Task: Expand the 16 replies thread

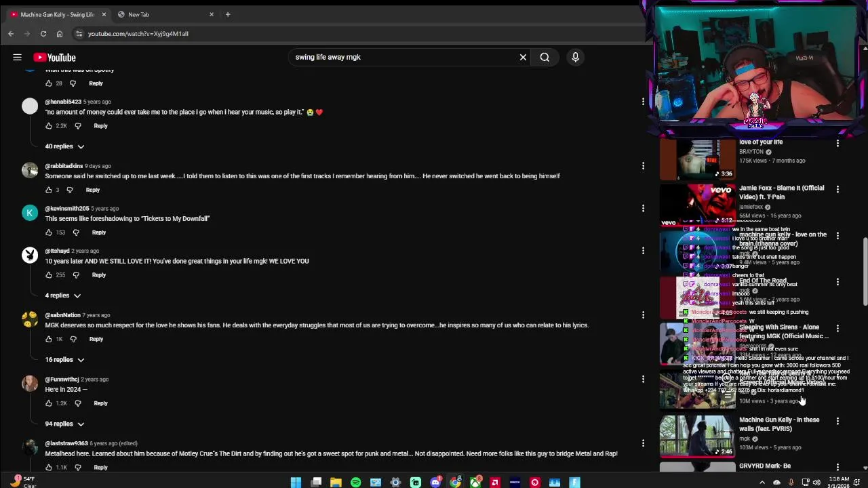Action: [64, 360]
